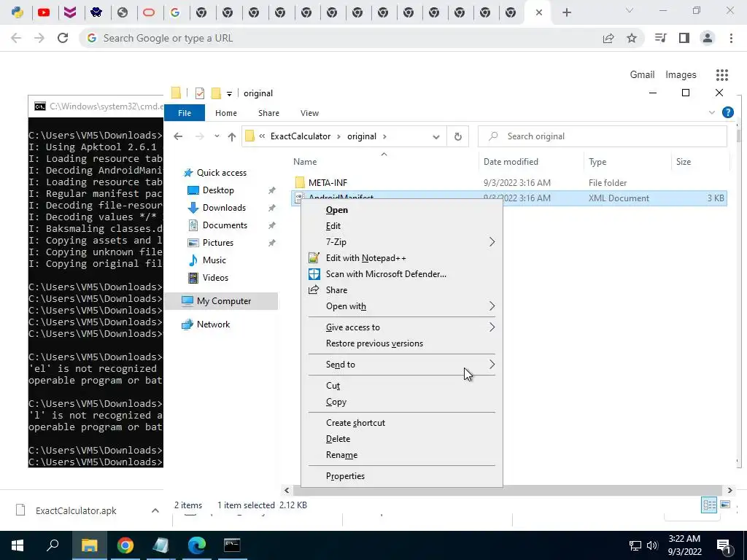Go back in Explorer navigation
Viewport: 747px width, 560px height.
[178, 136]
